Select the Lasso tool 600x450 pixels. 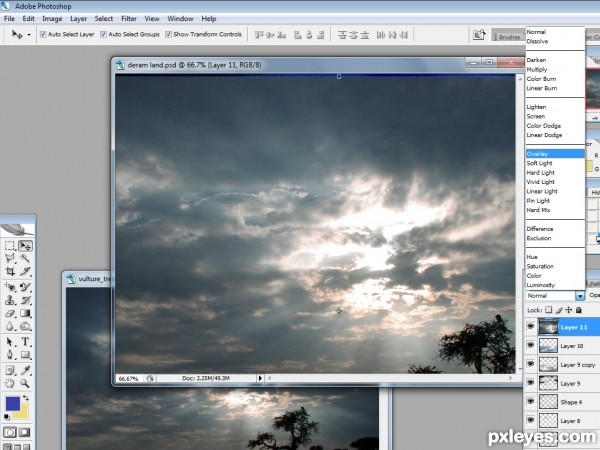pos(10,258)
